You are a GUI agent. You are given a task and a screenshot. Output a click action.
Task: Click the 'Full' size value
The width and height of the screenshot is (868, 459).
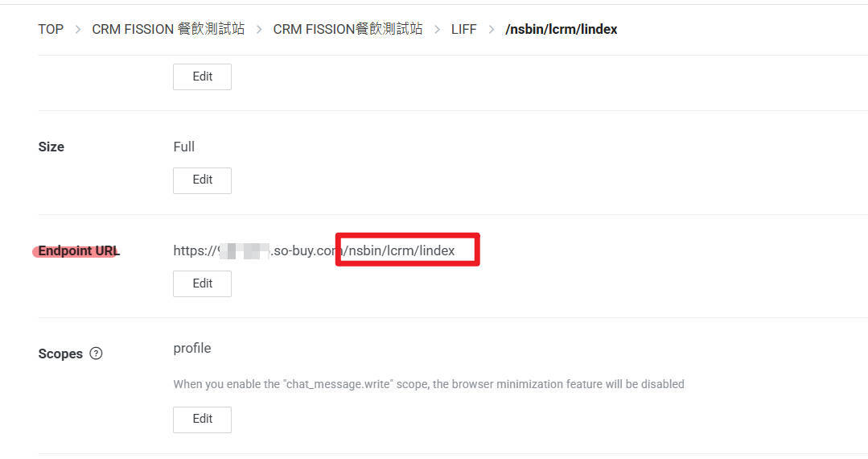(x=183, y=147)
